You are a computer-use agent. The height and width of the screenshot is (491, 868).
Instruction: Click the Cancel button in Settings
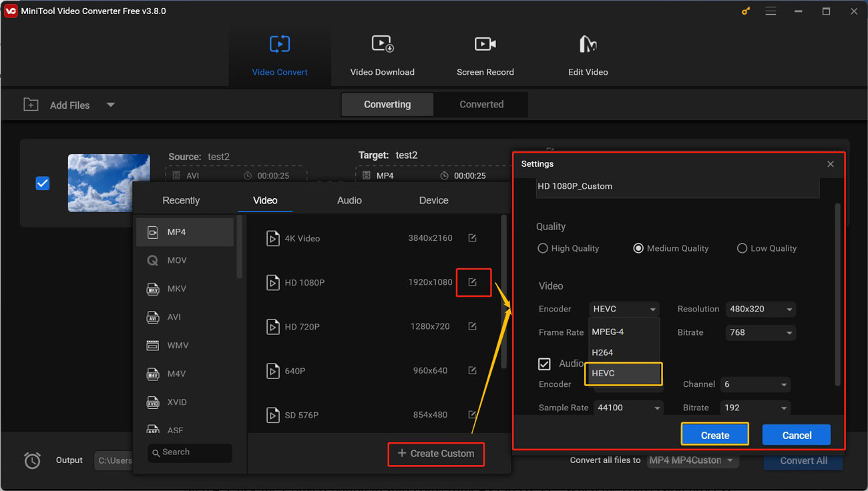797,435
